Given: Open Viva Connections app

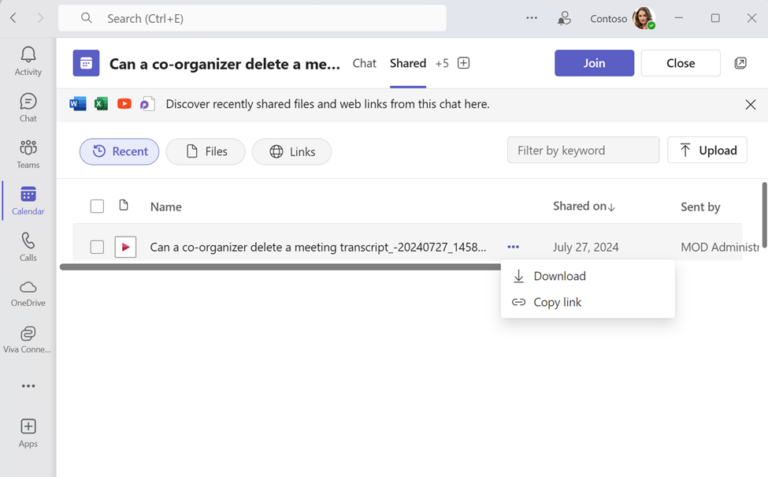Looking at the screenshot, I should click(28, 339).
